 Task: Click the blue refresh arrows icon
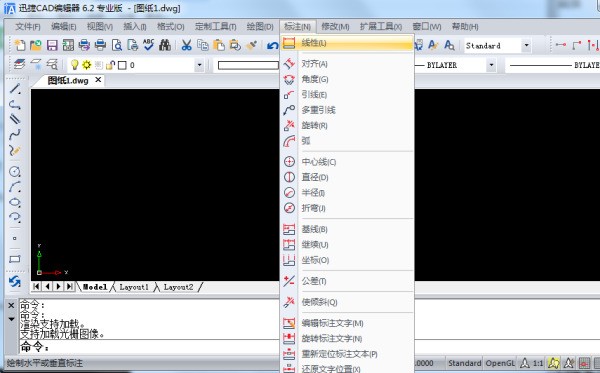tap(15, 282)
